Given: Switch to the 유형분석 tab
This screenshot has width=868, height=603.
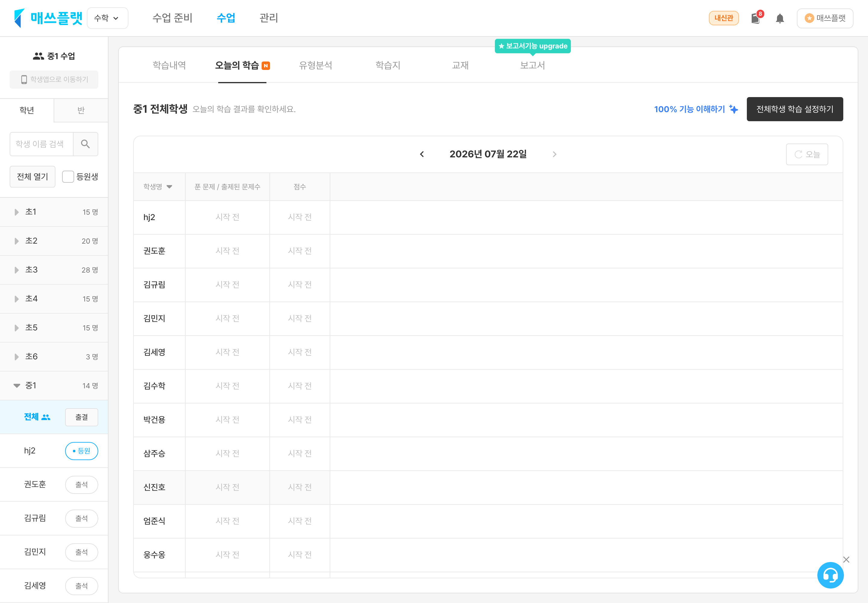Looking at the screenshot, I should click(x=315, y=65).
